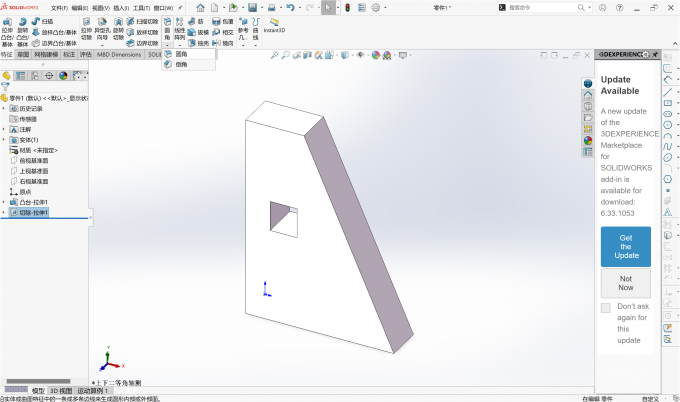Select the 放样切除 lofted cut tool

[x=143, y=32]
